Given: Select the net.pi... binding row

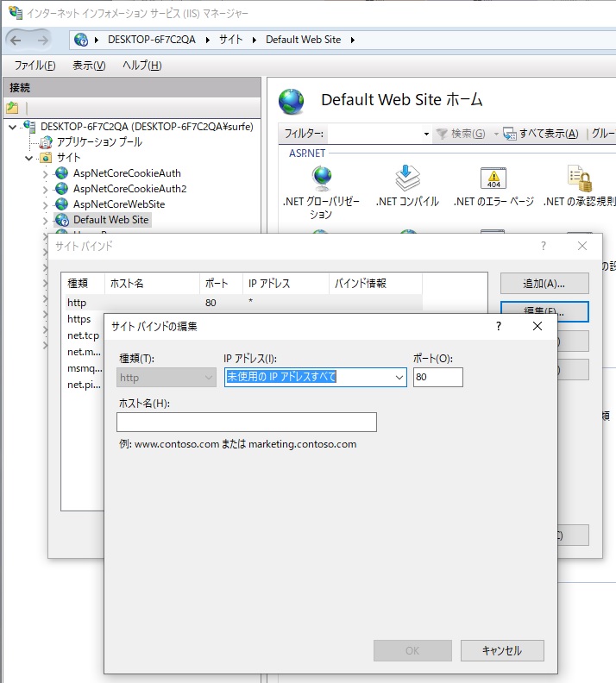Looking at the screenshot, I should pos(84,385).
